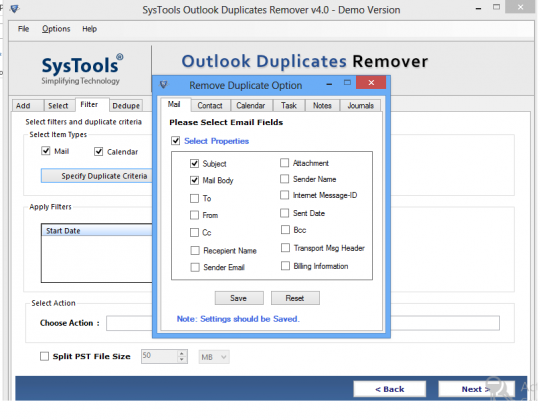Minimize the Remove Duplicate Option dialog
This screenshot has height=420, width=540.
click(x=329, y=84)
